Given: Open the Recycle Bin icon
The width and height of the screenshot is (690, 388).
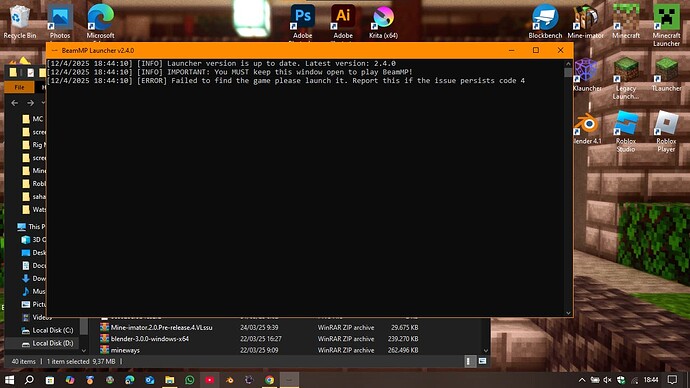Looking at the screenshot, I should pyautogui.click(x=20, y=21).
